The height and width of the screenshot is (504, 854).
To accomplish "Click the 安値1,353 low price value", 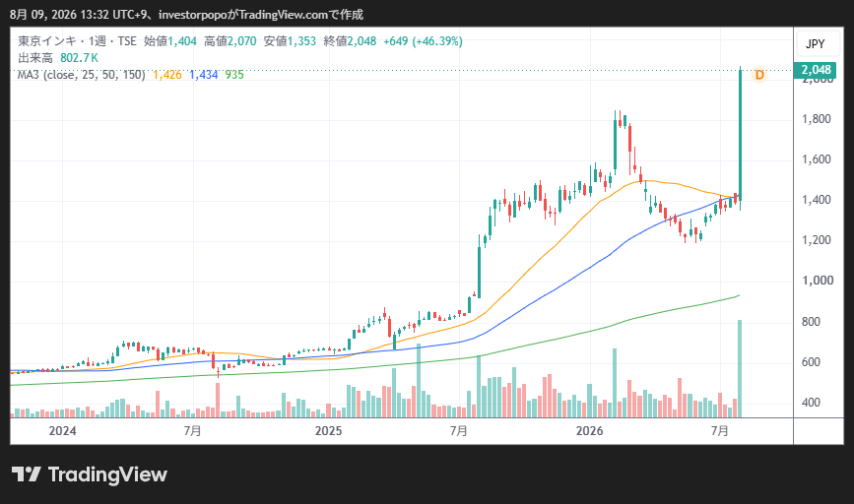I will coord(290,41).
